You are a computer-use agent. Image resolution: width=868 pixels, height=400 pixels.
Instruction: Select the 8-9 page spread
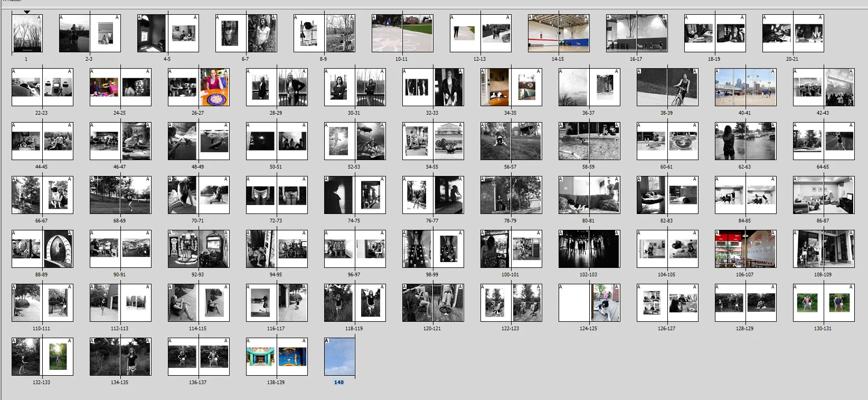tap(324, 33)
